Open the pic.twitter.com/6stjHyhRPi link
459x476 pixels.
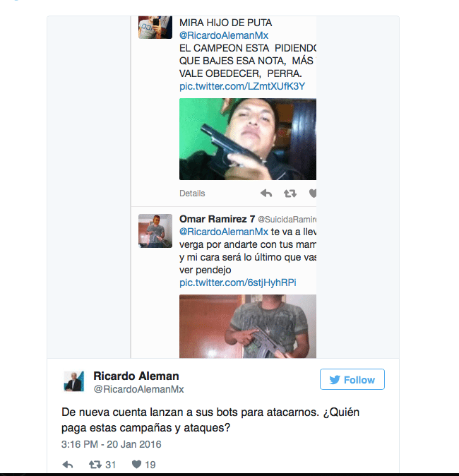pos(238,282)
